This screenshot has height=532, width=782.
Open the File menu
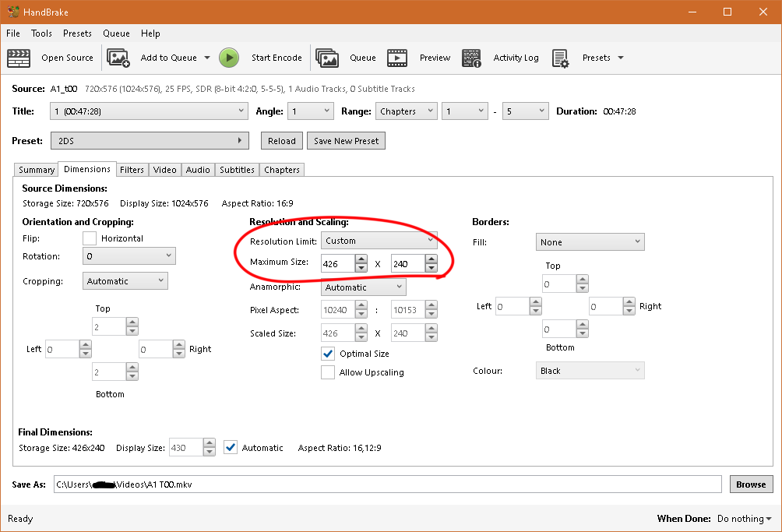(x=13, y=33)
